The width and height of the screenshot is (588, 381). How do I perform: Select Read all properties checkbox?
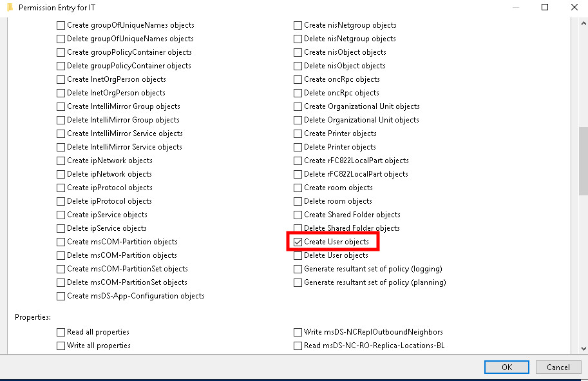[x=61, y=332]
